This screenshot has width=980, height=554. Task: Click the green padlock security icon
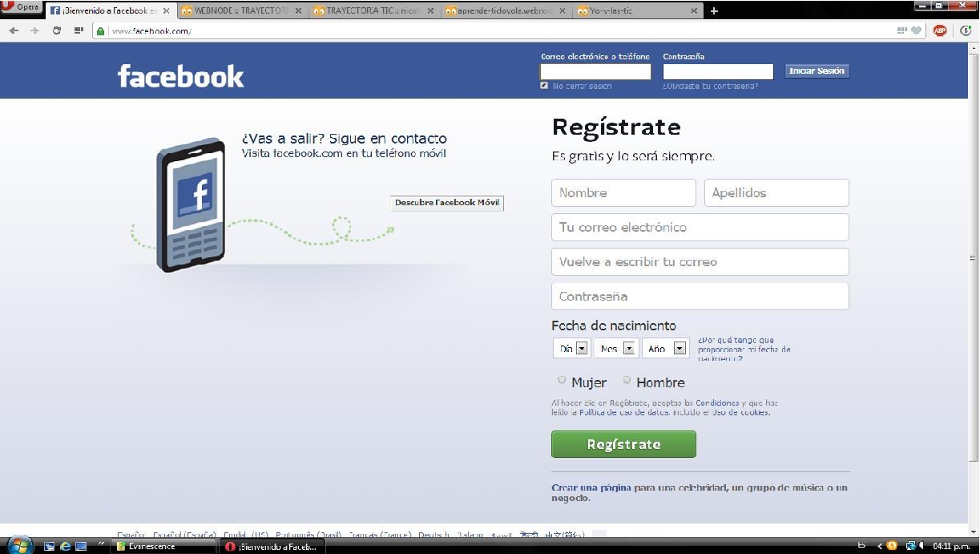tap(101, 31)
